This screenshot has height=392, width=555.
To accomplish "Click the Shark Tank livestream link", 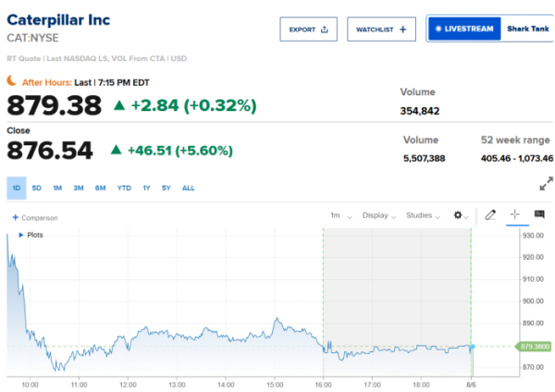I will coord(528,29).
